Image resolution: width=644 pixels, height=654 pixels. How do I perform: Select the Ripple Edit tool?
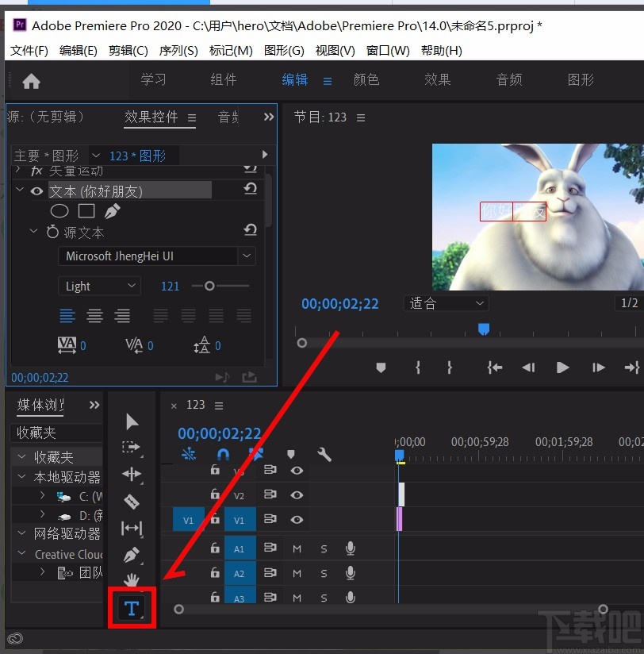(132, 475)
